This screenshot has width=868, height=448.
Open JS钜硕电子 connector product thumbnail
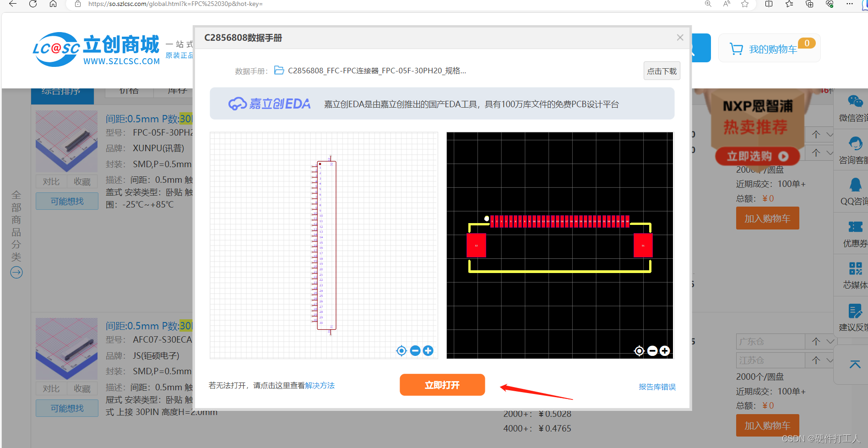[67, 349]
